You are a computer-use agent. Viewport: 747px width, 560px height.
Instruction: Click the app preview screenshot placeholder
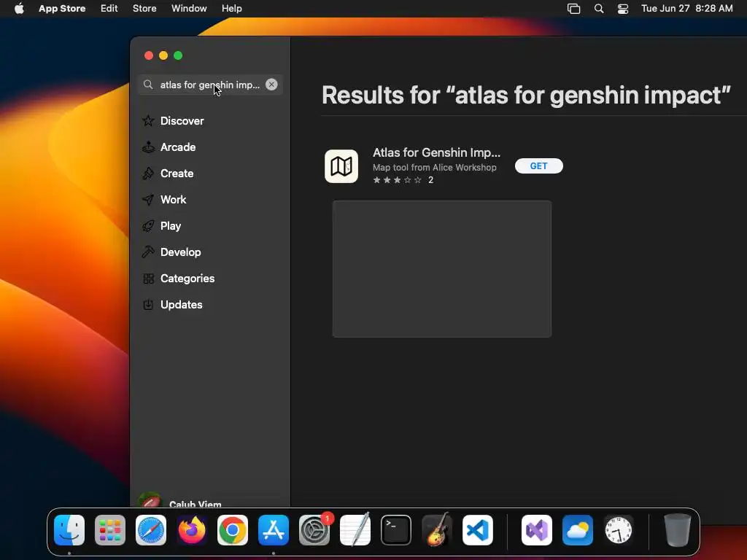click(x=442, y=269)
